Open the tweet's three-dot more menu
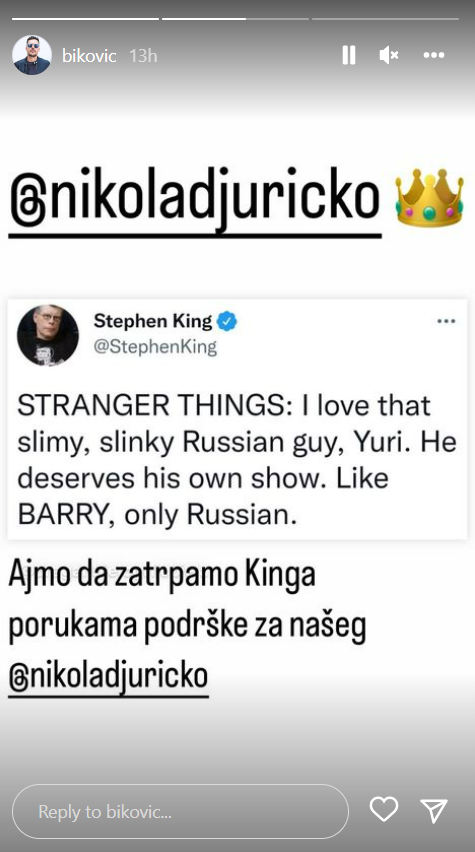Screen dimensions: 475x852 446,321
